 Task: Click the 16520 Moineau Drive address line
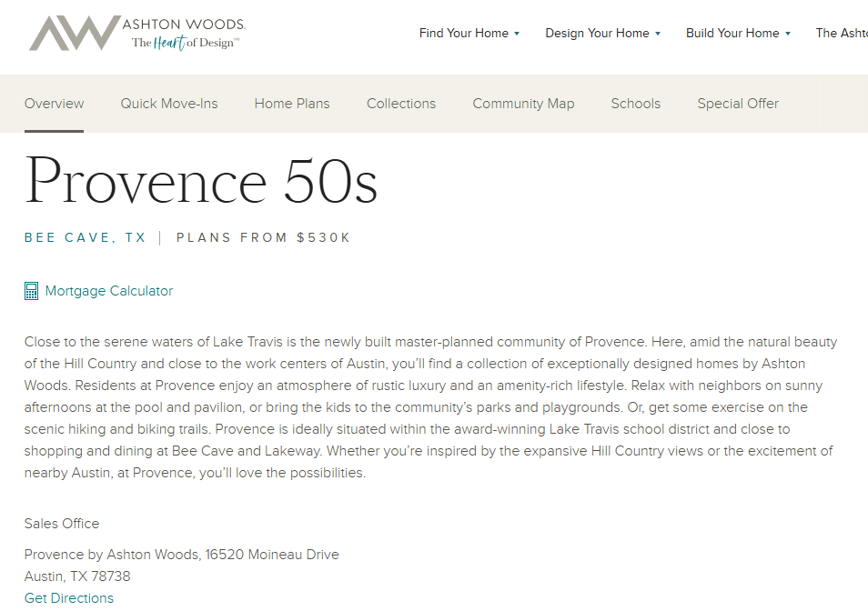[x=182, y=554]
